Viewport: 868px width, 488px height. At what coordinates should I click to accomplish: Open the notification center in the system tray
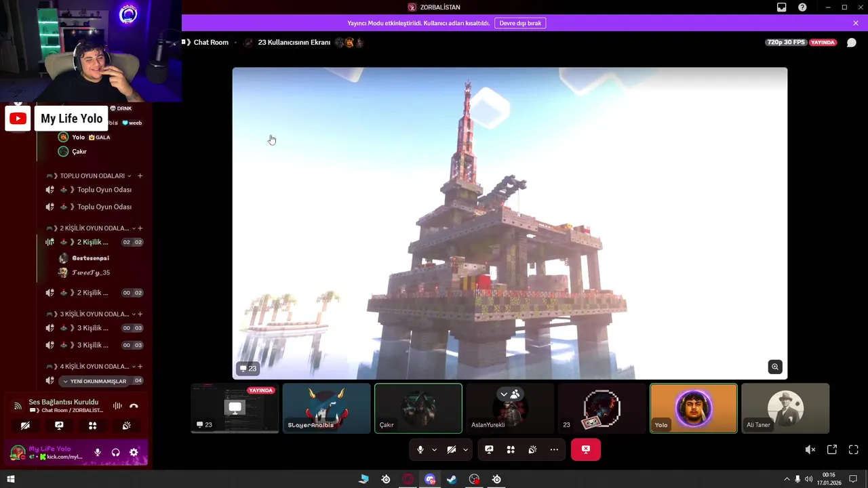click(854, 479)
